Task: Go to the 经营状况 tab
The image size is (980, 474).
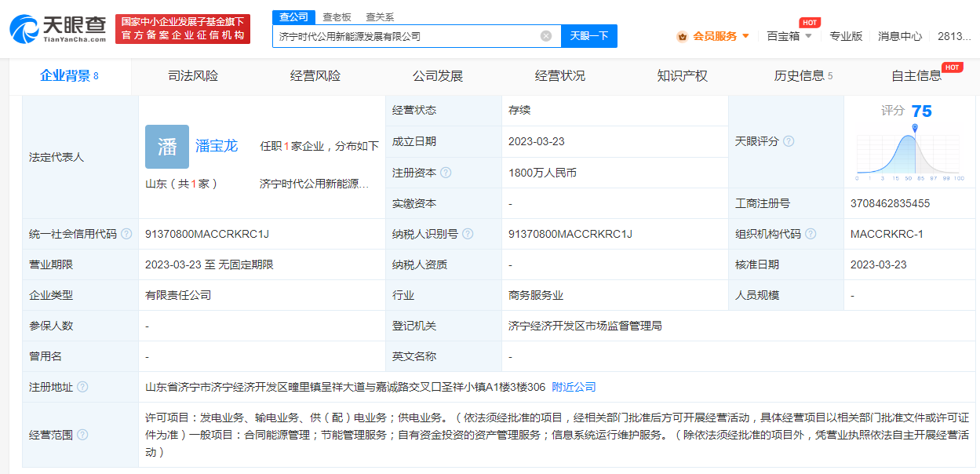Action: [x=560, y=76]
